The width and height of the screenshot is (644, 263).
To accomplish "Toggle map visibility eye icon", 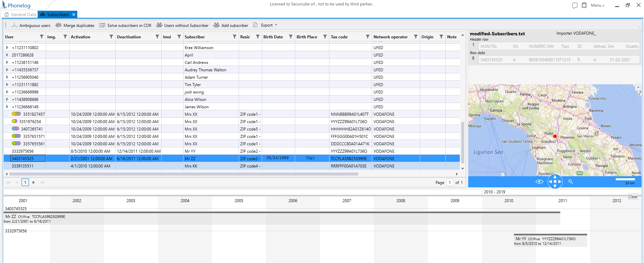I will pyautogui.click(x=539, y=182).
